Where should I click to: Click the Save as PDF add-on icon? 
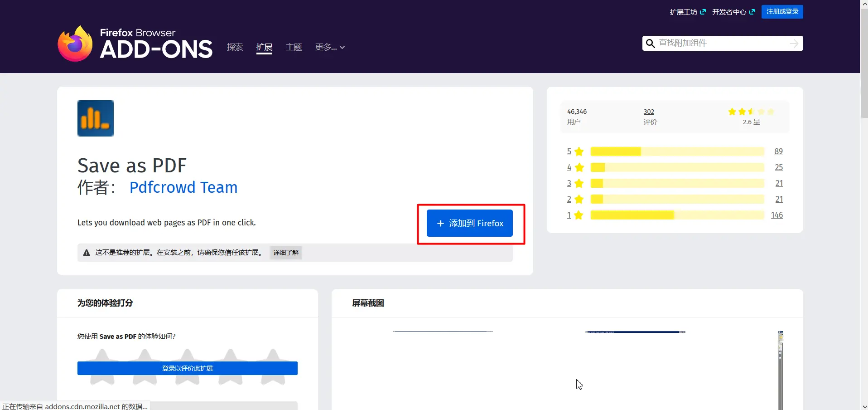[x=95, y=118]
